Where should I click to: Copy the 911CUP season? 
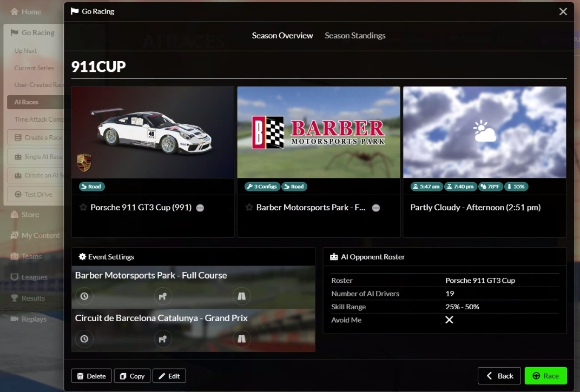(132, 376)
